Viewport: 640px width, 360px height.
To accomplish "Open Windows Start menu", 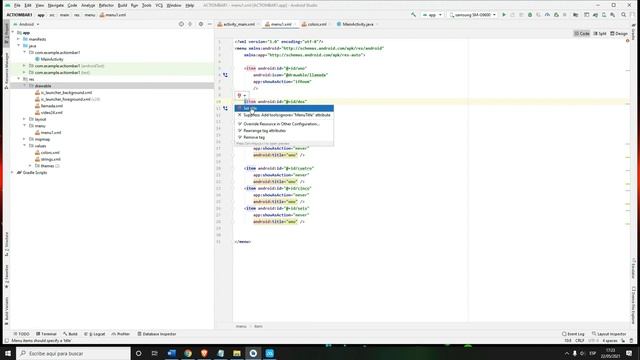I will [8, 353].
